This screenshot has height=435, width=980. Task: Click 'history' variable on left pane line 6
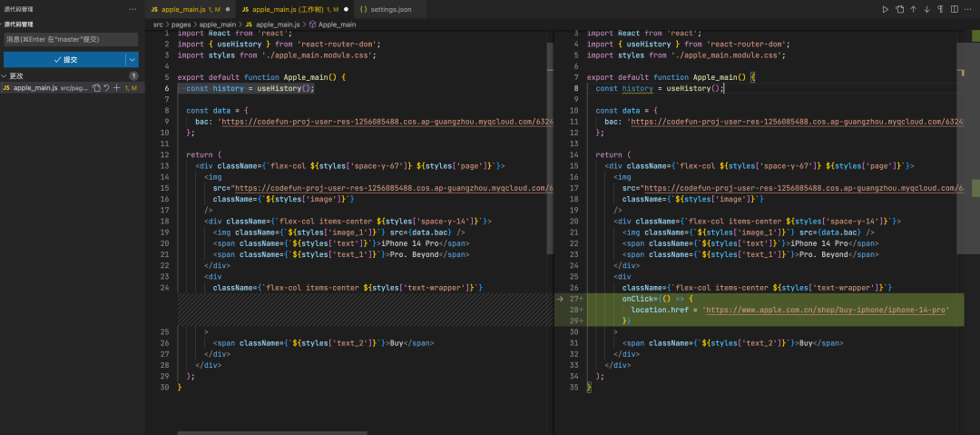pos(228,88)
